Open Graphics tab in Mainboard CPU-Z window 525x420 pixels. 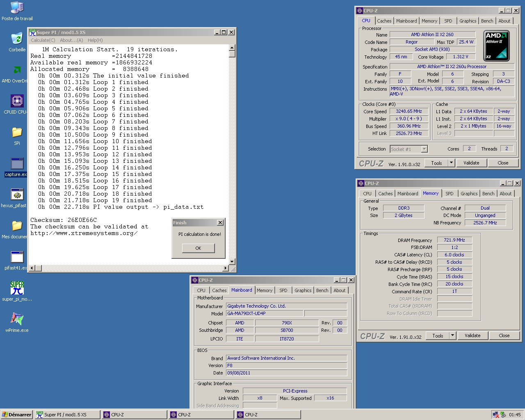coord(303,290)
